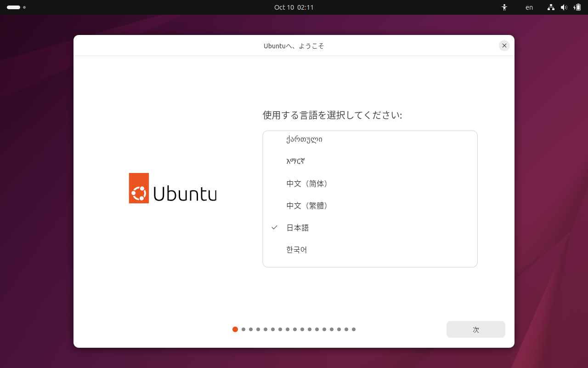Viewport: 588px width, 368px height.
Task: Select አማርኛ from the language list
Action: click(296, 161)
